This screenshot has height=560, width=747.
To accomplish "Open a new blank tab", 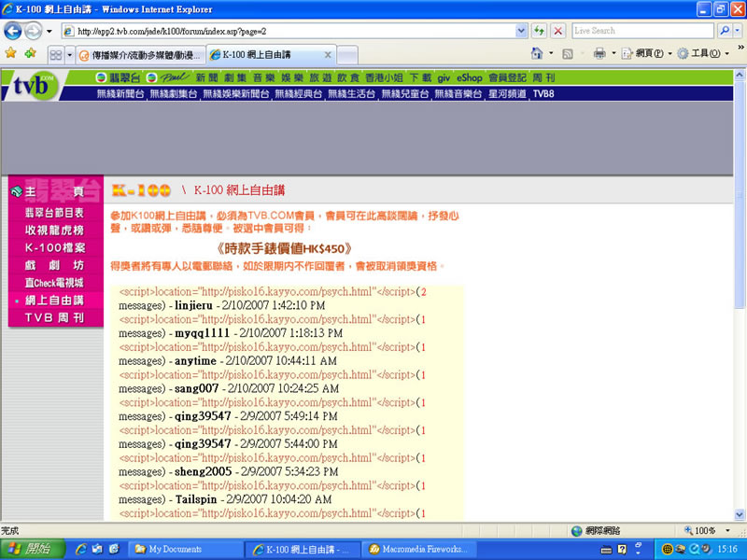I will (347, 55).
